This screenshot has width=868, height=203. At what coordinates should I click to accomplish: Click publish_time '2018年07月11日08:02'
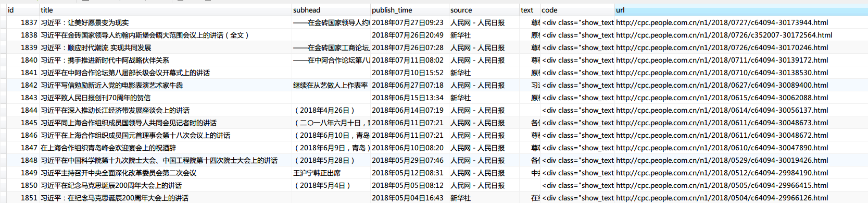tap(408, 60)
